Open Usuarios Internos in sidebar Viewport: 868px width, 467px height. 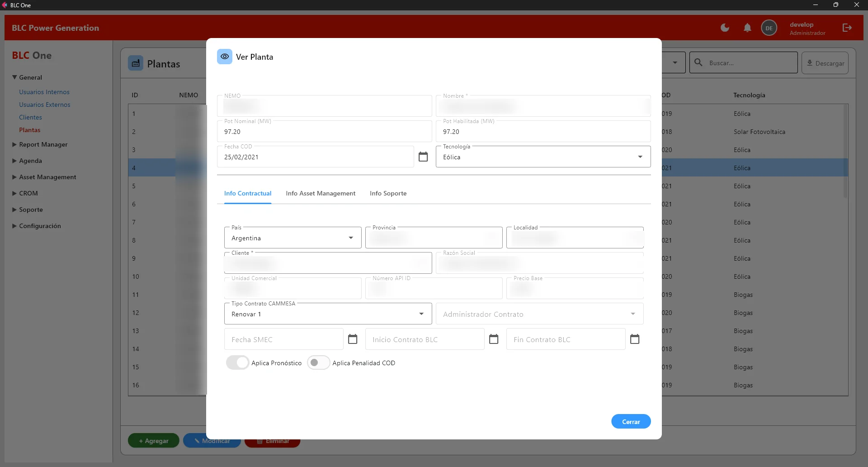pyautogui.click(x=44, y=92)
